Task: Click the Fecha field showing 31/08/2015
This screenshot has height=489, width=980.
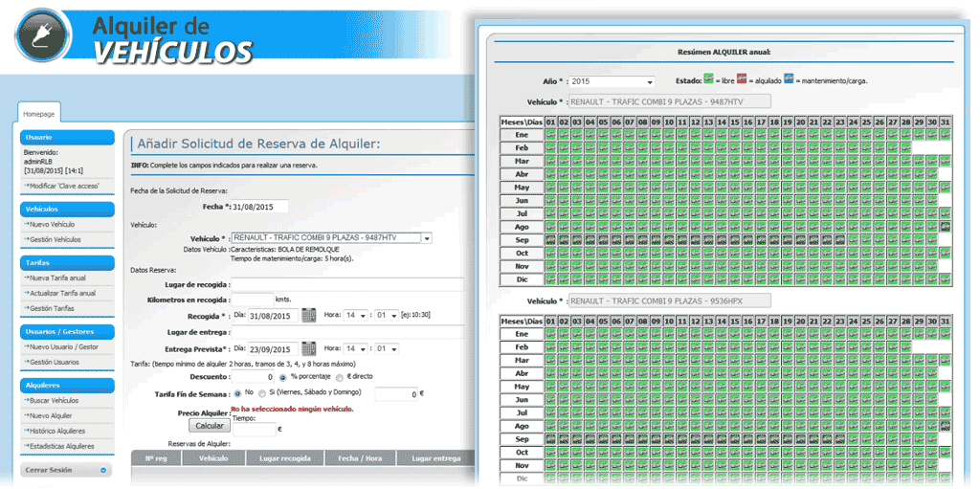Action: click(259, 207)
